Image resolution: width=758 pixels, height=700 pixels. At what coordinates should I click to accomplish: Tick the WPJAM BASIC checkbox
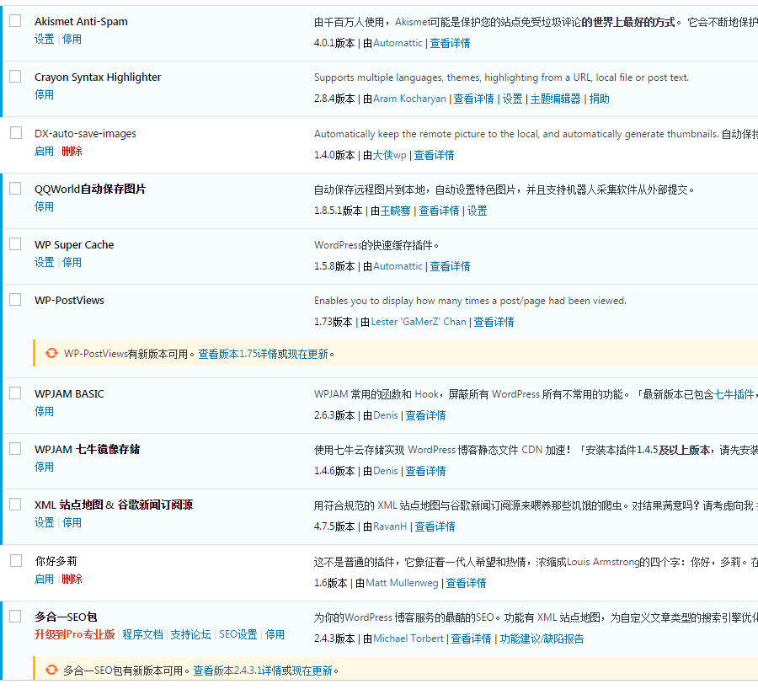click(x=15, y=393)
